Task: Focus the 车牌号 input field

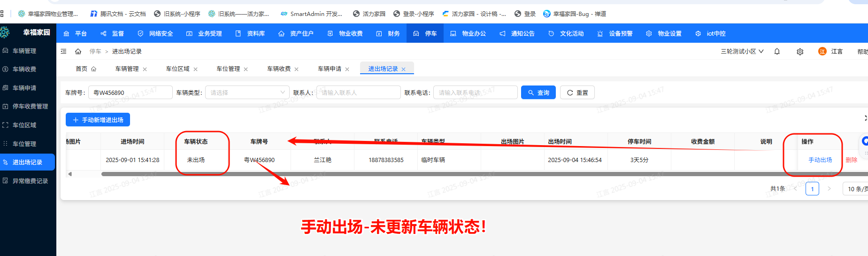Action: [130, 93]
